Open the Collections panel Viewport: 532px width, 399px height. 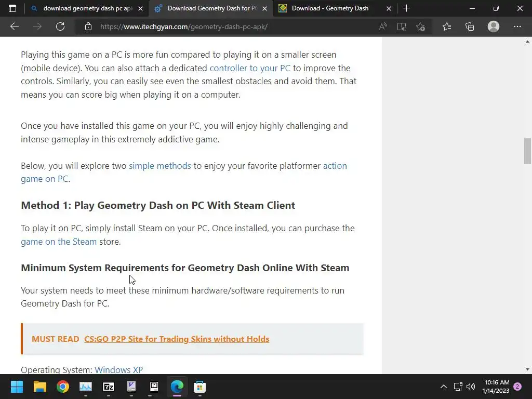[470, 26]
